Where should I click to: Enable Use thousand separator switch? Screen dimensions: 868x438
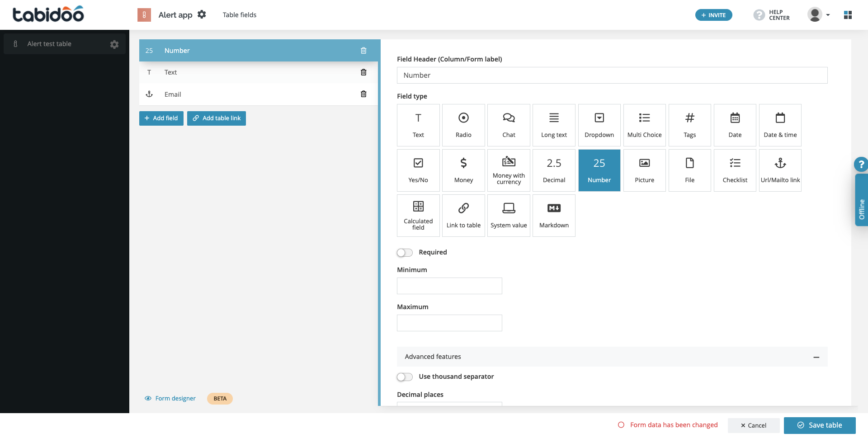[x=405, y=377]
